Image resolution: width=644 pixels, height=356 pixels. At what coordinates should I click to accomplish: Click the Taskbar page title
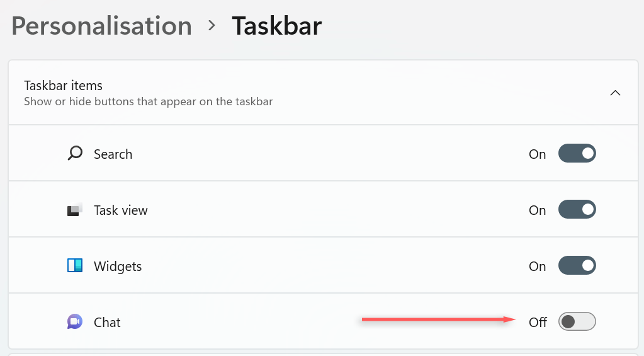coord(276,26)
